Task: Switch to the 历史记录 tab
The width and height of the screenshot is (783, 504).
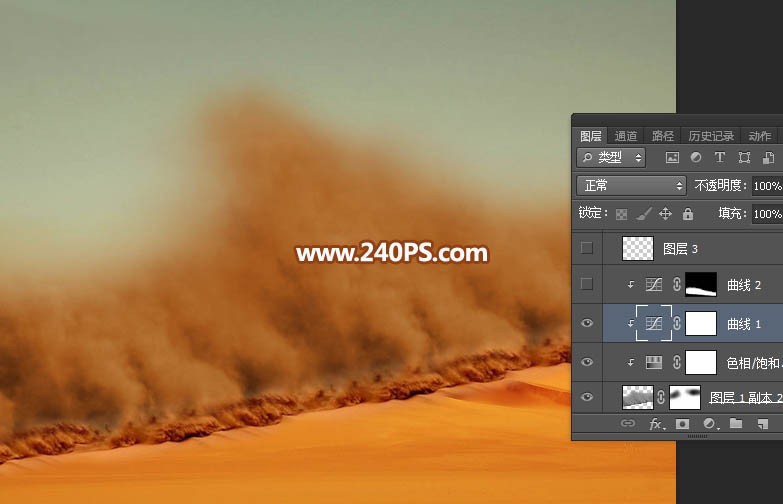Action: (711, 136)
